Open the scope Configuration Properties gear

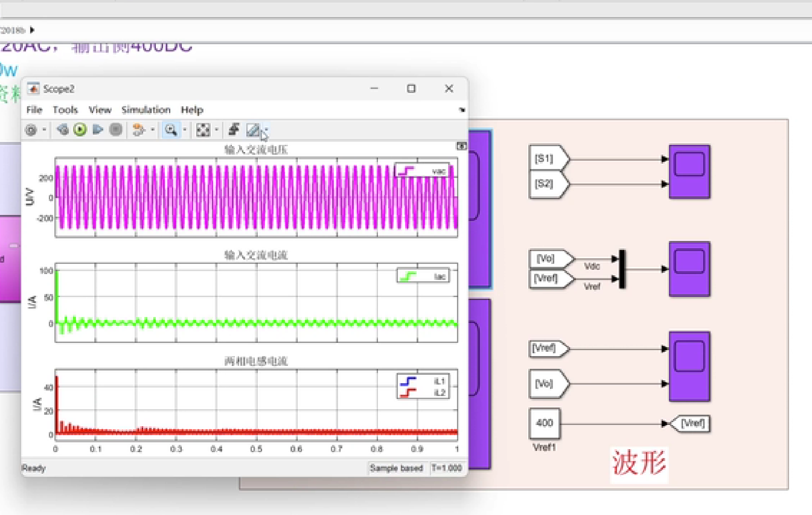[x=31, y=130]
